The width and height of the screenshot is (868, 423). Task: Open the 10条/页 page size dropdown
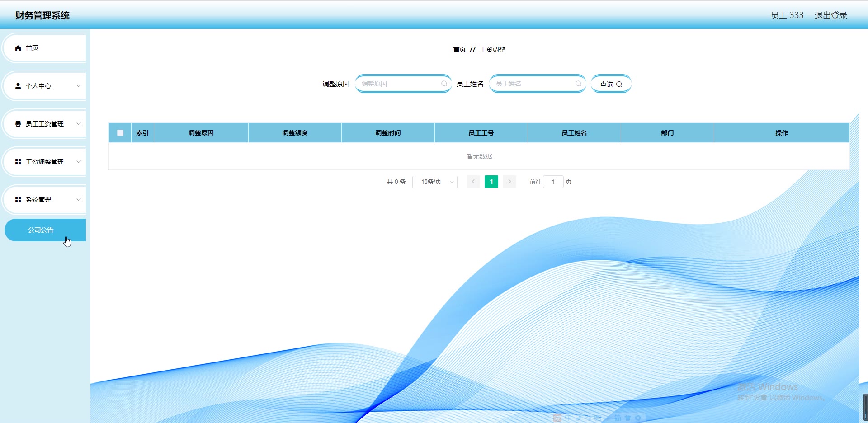[x=435, y=182]
